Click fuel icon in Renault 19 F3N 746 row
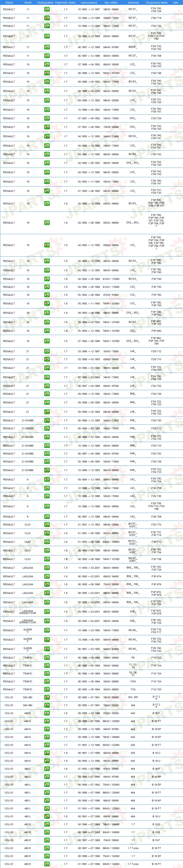This screenshot has height=868, width=183. click(x=47, y=73)
